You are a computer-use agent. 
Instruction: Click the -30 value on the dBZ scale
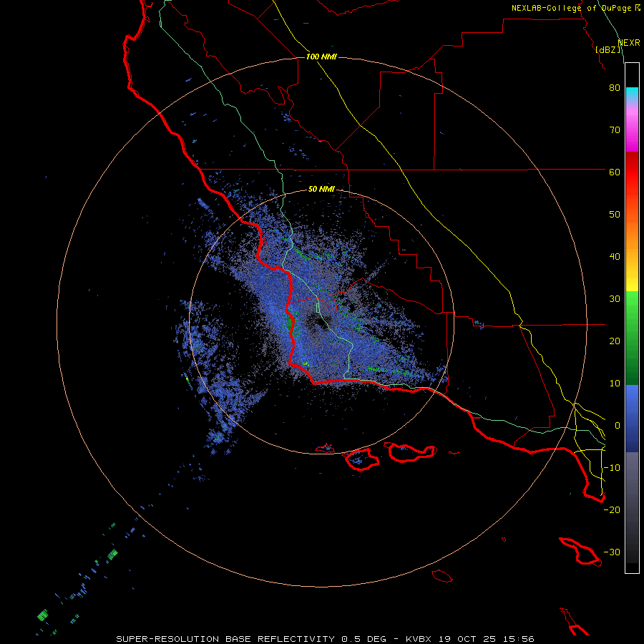tap(612, 552)
